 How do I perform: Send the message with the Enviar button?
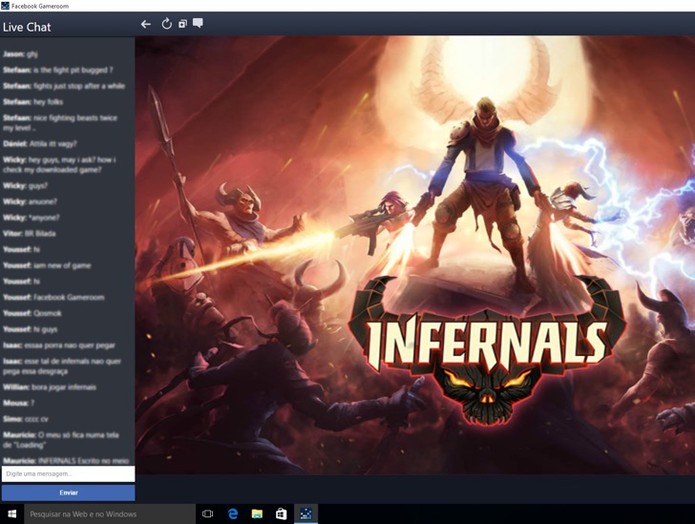tap(68, 493)
